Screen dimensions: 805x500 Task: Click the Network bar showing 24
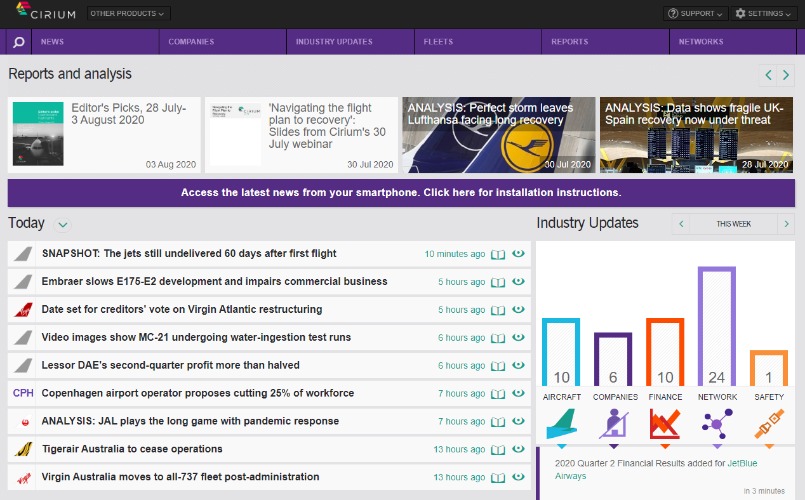pyautogui.click(x=717, y=326)
